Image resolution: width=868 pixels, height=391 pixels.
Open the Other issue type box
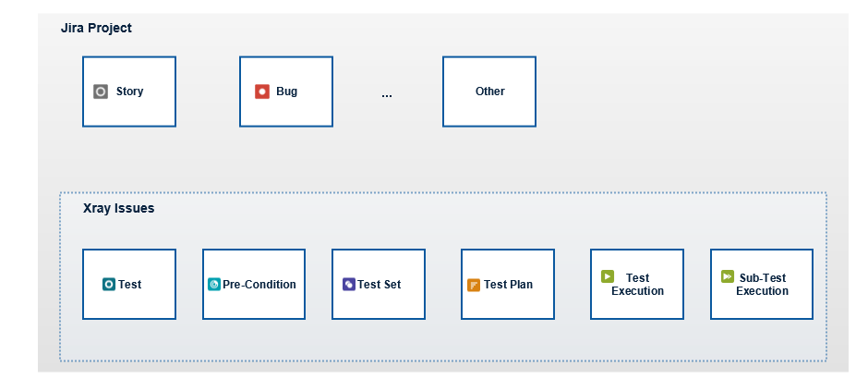click(489, 92)
